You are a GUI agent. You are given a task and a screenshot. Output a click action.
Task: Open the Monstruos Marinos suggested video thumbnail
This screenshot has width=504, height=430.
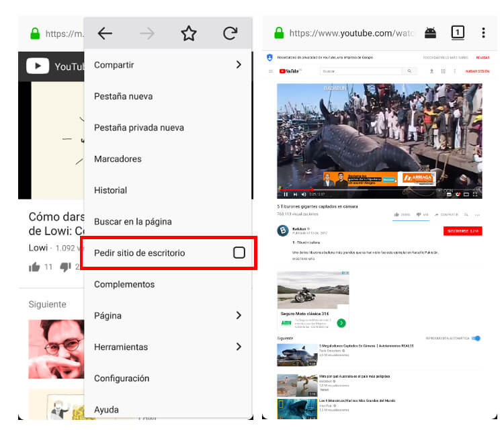pyautogui.click(x=297, y=408)
